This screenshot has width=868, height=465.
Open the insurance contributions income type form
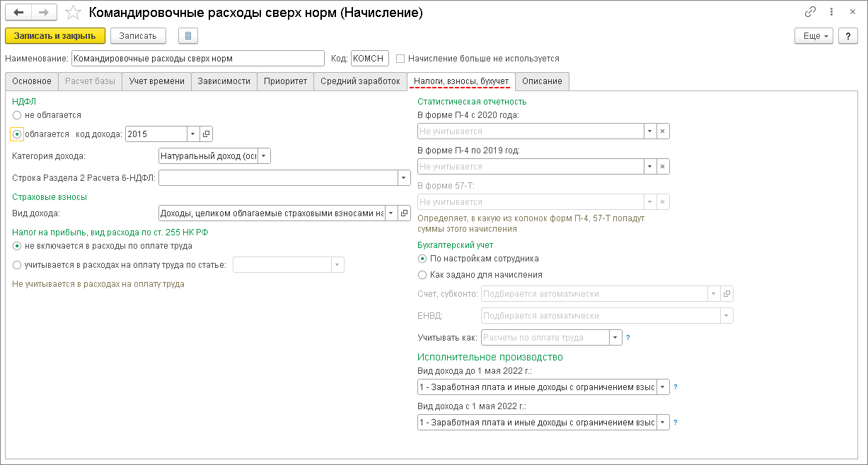click(x=405, y=212)
